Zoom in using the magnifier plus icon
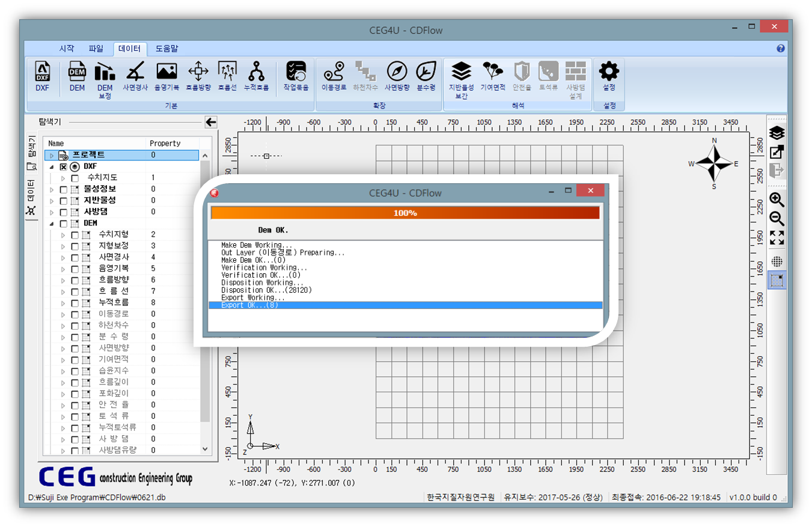 [x=777, y=200]
